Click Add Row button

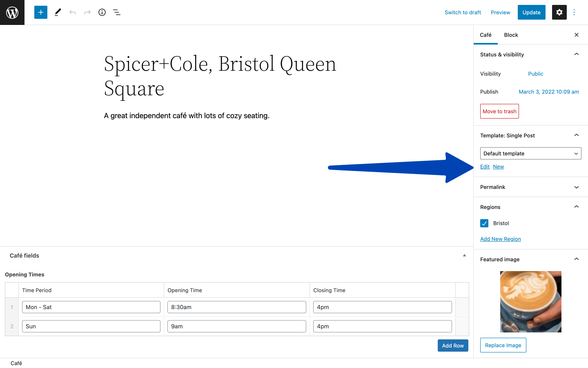point(453,346)
